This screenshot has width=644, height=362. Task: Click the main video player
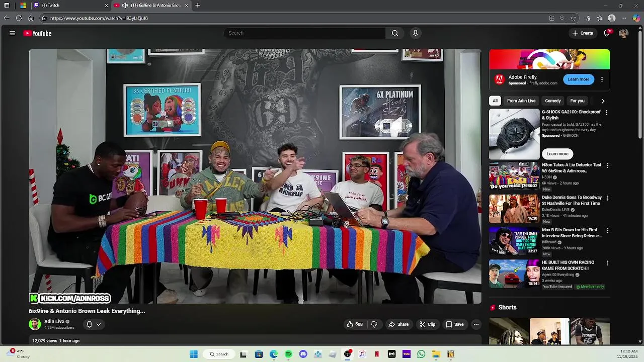tap(255, 176)
